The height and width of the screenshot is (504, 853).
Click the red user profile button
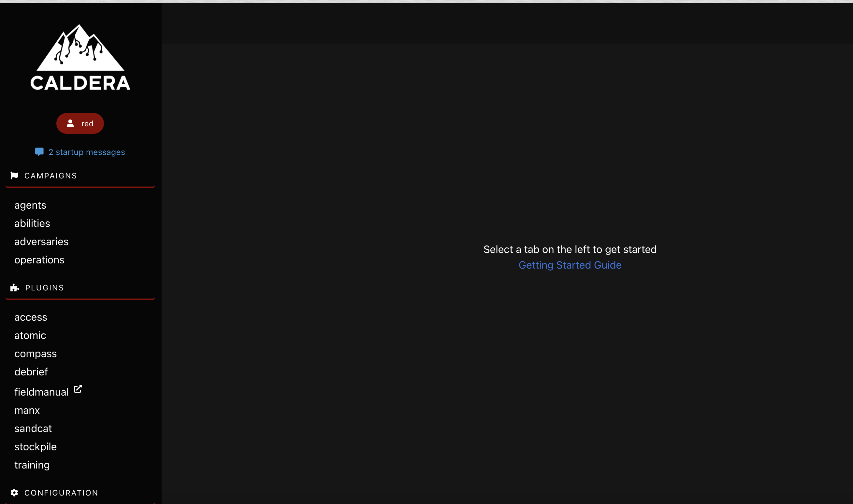coord(80,123)
